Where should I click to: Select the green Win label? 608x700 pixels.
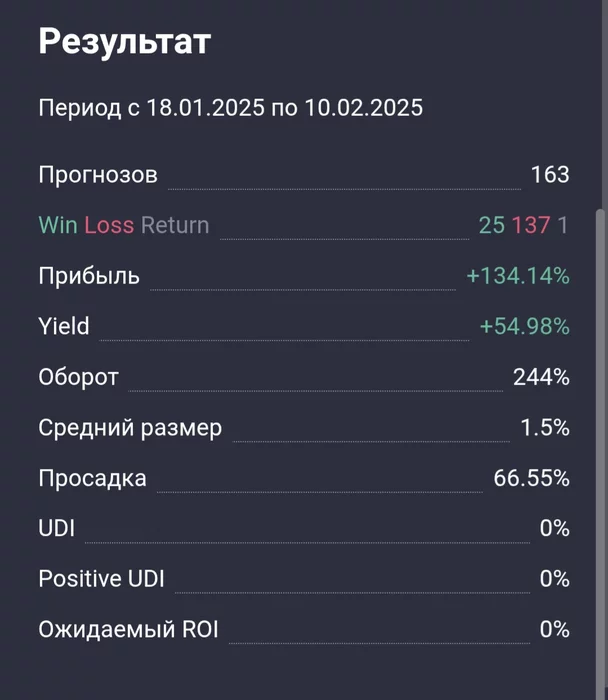(58, 225)
